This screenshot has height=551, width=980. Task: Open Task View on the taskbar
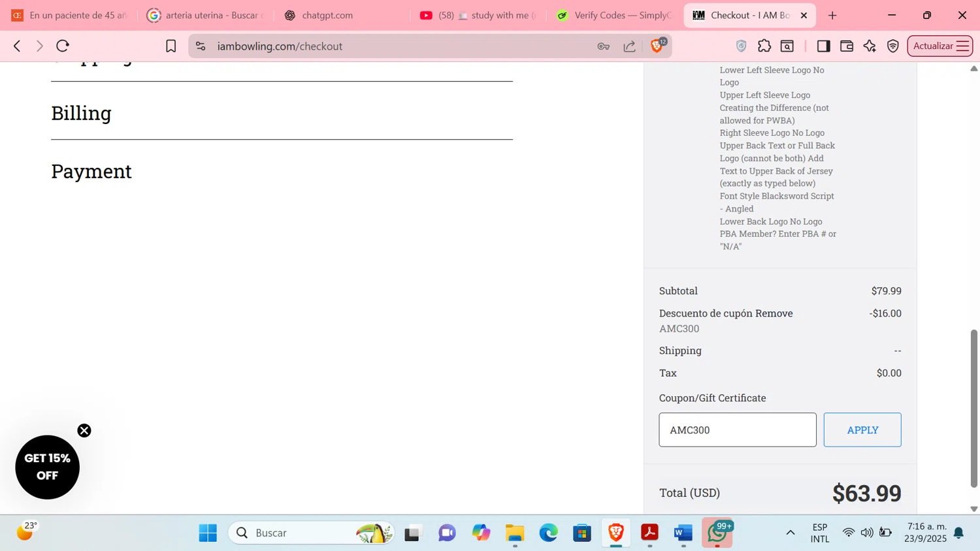tap(412, 533)
